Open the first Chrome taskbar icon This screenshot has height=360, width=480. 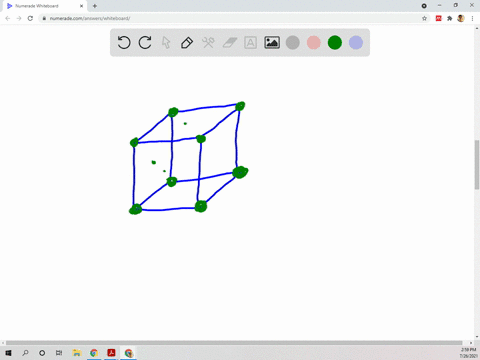point(94,353)
